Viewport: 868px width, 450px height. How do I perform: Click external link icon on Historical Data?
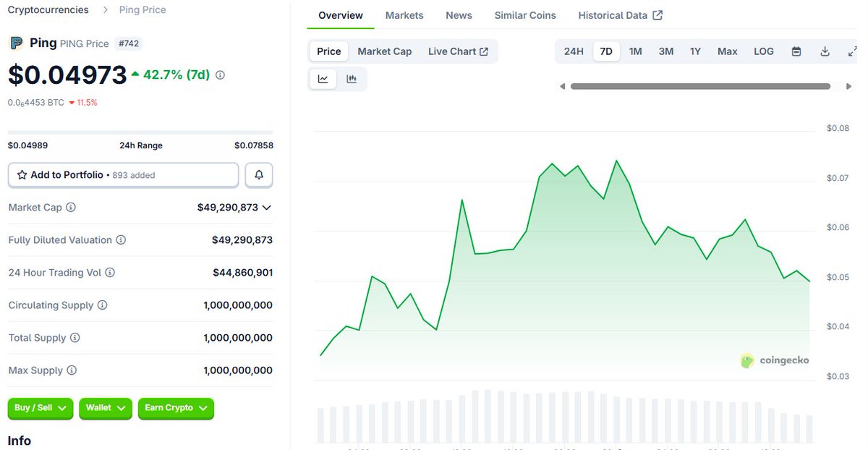658,15
